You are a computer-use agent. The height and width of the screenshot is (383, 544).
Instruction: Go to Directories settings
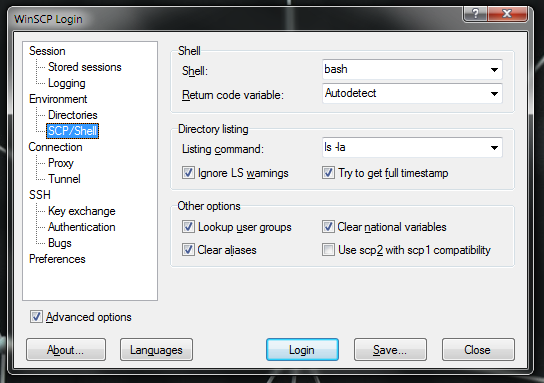pos(73,115)
